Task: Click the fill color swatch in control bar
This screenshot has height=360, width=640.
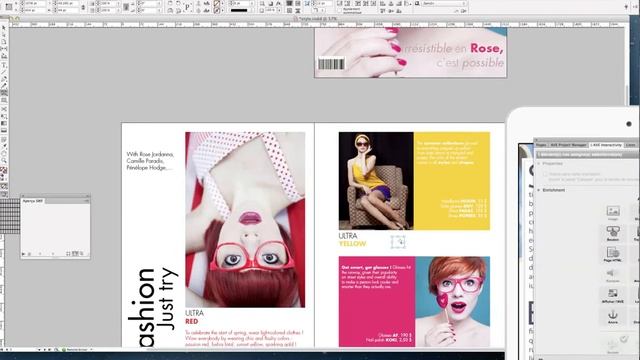Action: tap(217, 3)
